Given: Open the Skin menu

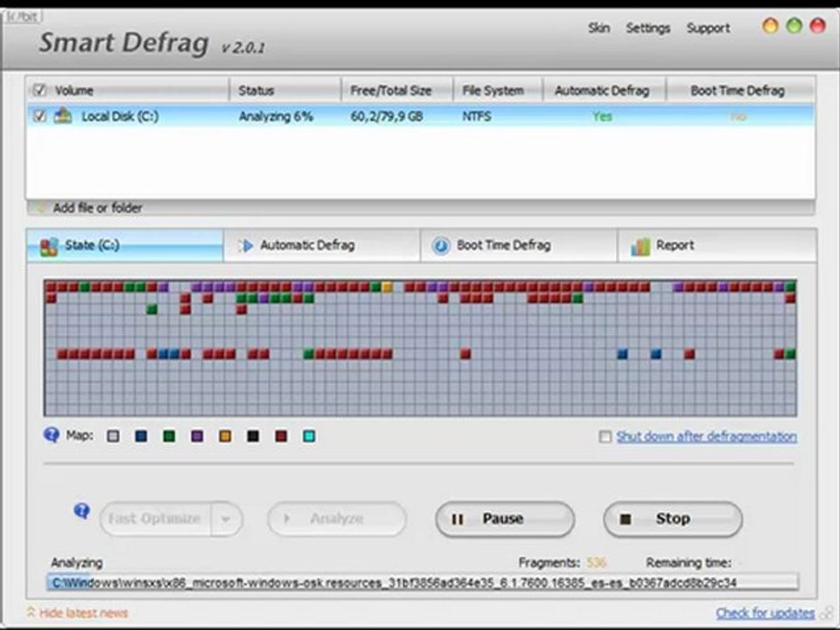Looking at the screenshot, I should pos(598,28).
